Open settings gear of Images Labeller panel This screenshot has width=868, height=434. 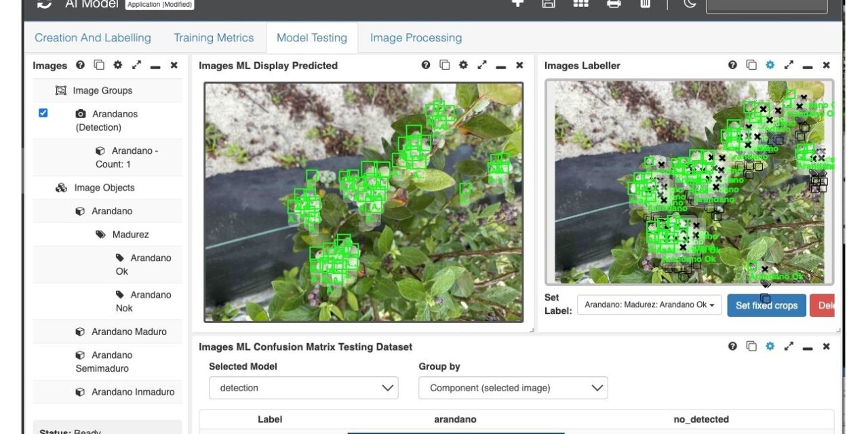click(770, 65)
